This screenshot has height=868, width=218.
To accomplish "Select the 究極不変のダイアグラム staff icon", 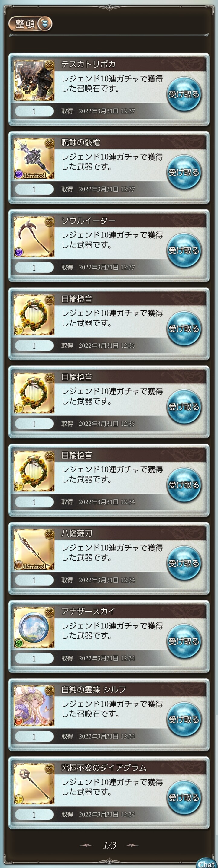I will point(34,784).
